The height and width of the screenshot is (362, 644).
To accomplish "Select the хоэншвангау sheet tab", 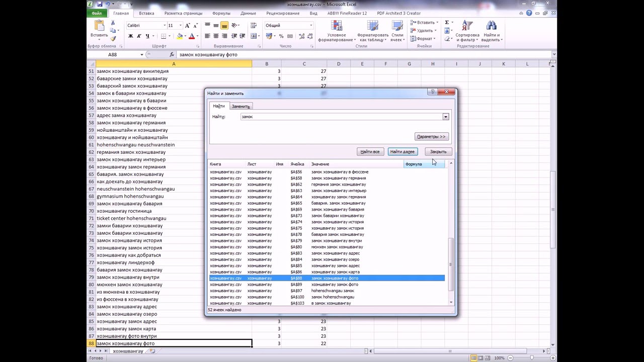I will click(128, 351).
